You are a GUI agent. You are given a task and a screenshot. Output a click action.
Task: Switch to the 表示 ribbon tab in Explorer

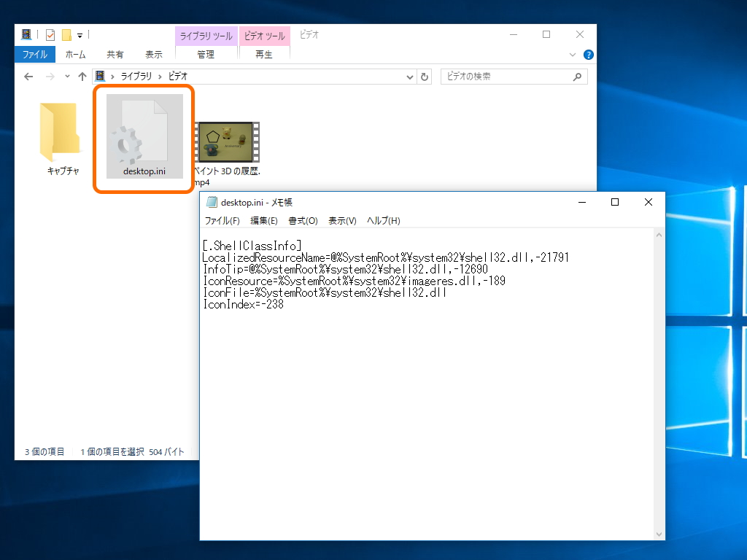click(154, 54)
